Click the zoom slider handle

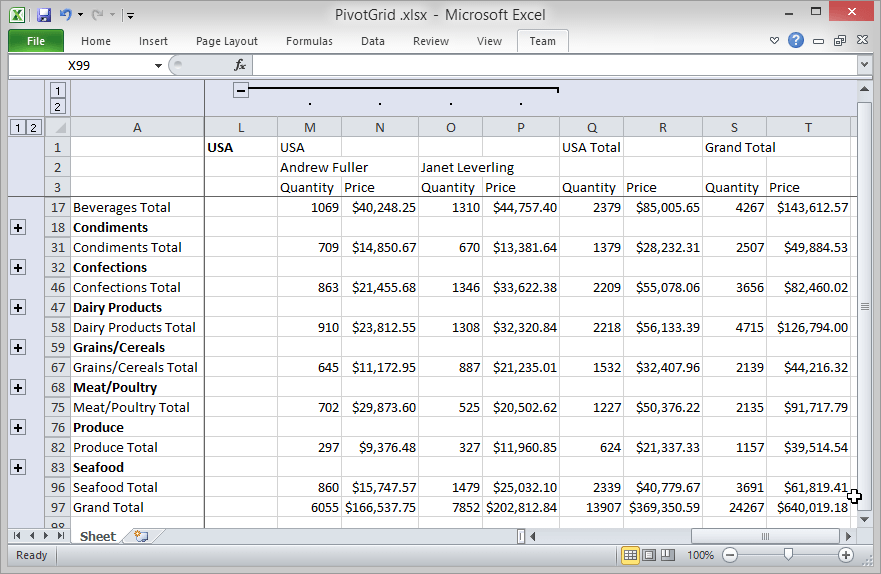[x=788, y=555]
